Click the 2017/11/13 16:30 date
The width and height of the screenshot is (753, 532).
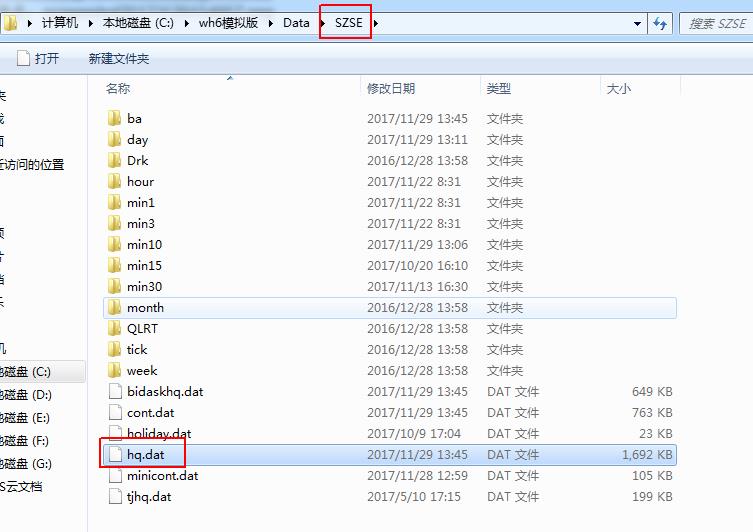417,287
